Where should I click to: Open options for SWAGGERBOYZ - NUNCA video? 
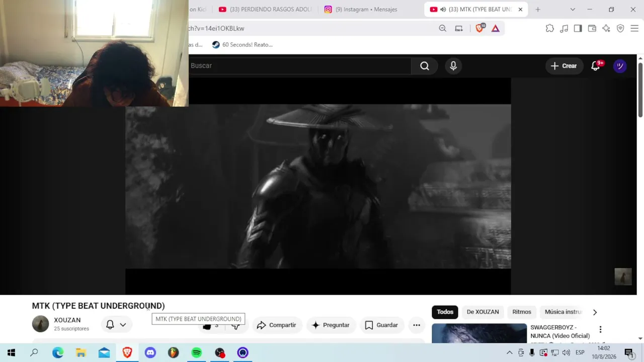(600, 330)
